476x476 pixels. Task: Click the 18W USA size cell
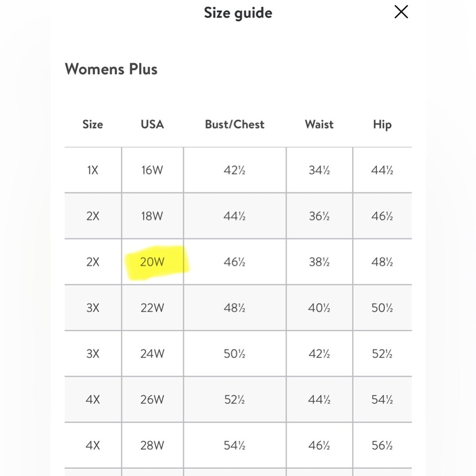[x=152, y=216]
